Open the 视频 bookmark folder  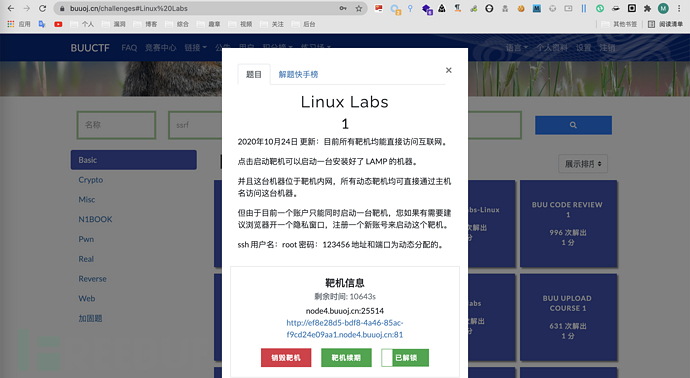point(240,24)
